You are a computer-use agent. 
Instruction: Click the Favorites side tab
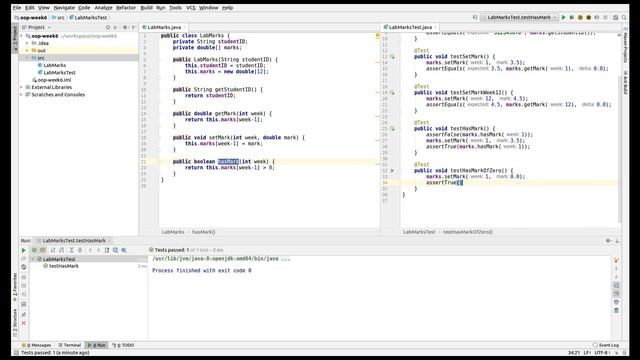[x=15, y=287]
